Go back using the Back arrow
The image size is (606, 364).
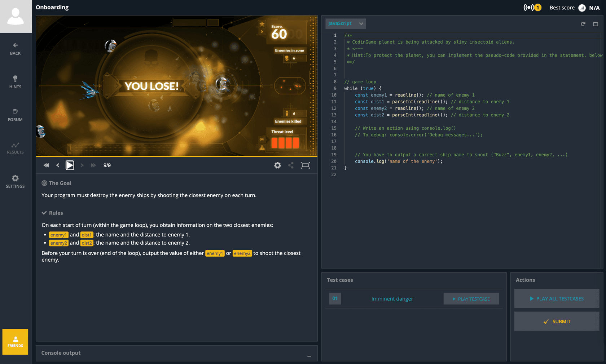pyautogui.click(x=15, y=48)
